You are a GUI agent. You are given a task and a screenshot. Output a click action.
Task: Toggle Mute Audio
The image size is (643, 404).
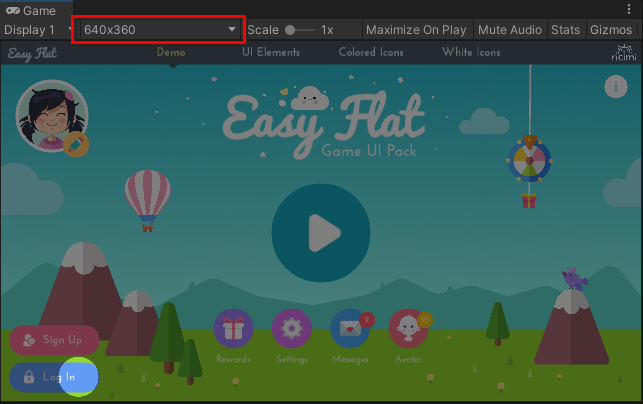click(510, 30)
